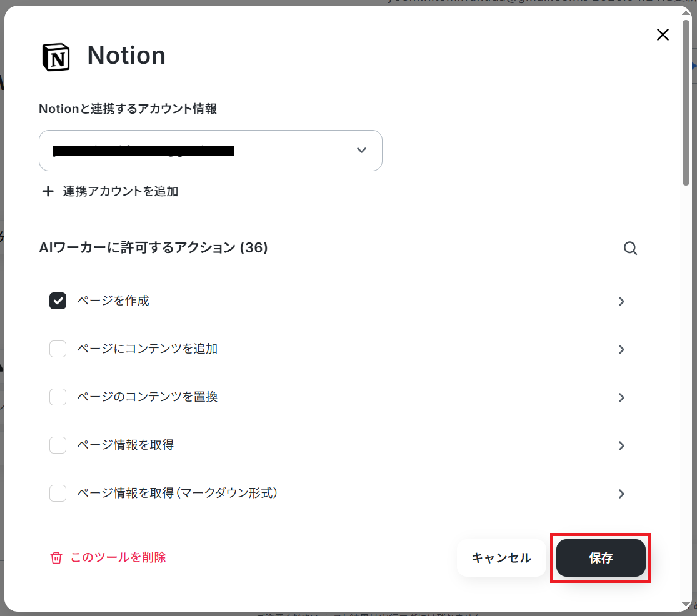Click the ページのコンテンツを置換 label text

[x=148, y=397]
